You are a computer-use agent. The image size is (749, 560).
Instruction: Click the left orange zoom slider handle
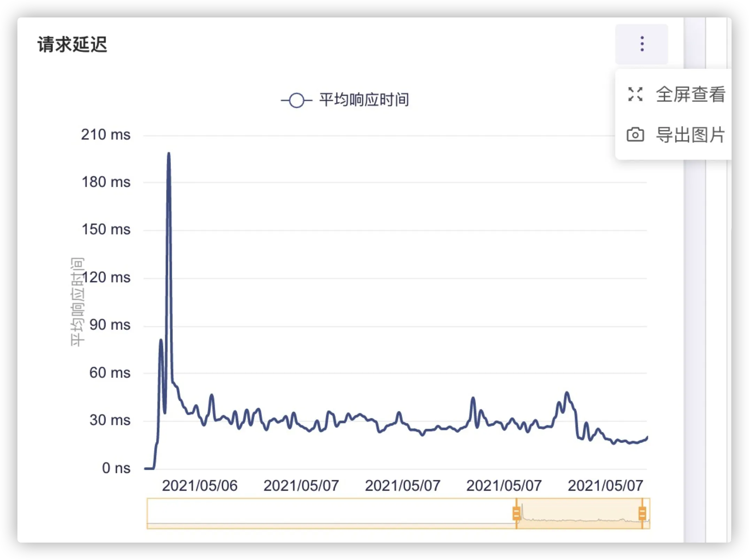point(517,513)
